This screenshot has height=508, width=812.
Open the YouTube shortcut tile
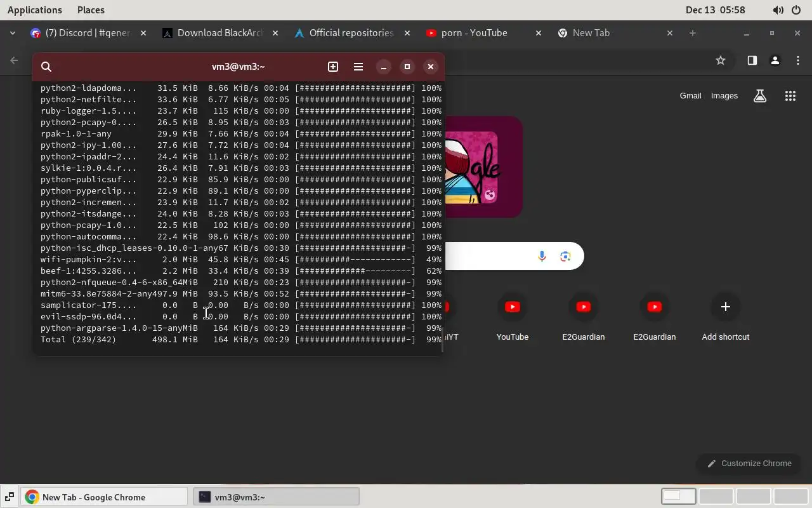tap(513, 317)
